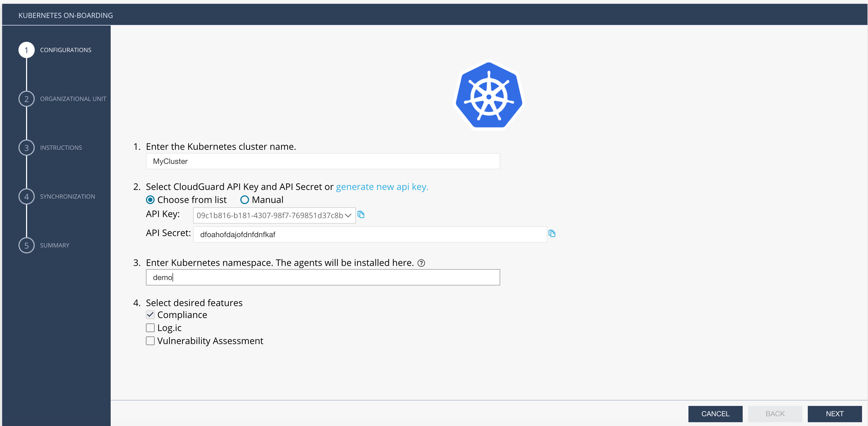Copy the API Key to clipboard
Image resolution: width=868 pixels, height=426 pixels.
pos(360,214)
